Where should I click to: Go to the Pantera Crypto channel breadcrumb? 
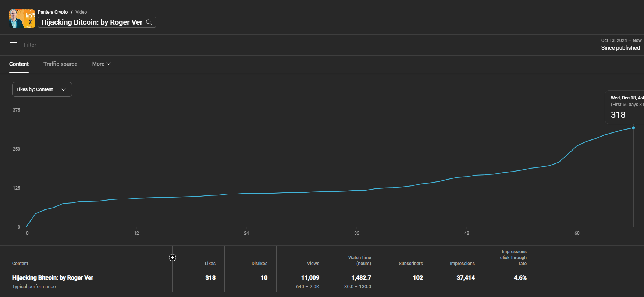click(x=53, y=12)
